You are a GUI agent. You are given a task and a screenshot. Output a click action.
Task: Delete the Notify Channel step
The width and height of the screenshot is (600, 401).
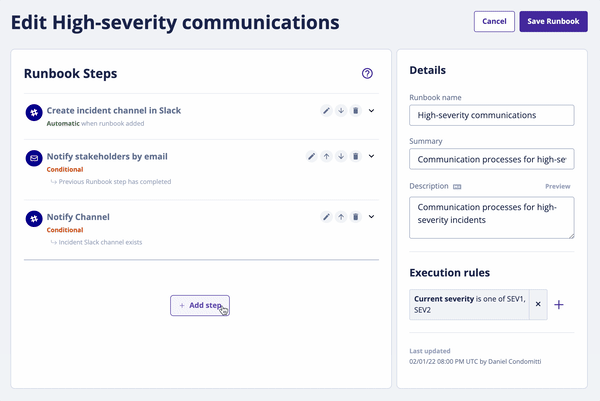(x=355, y=217)
